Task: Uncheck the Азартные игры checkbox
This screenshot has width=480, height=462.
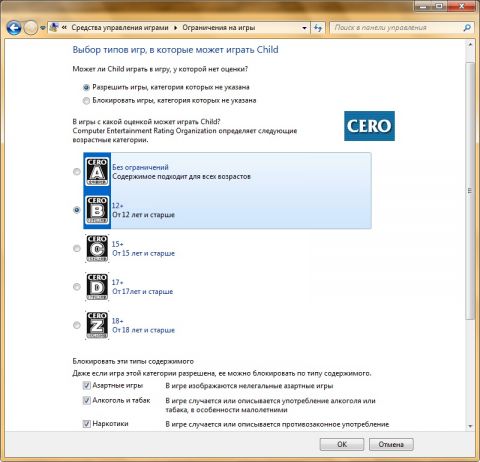Action: (86, 386)
